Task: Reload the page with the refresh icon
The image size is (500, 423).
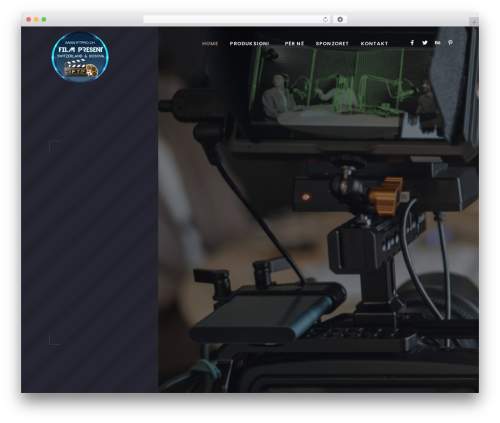Action: click(x=325, y=19)
